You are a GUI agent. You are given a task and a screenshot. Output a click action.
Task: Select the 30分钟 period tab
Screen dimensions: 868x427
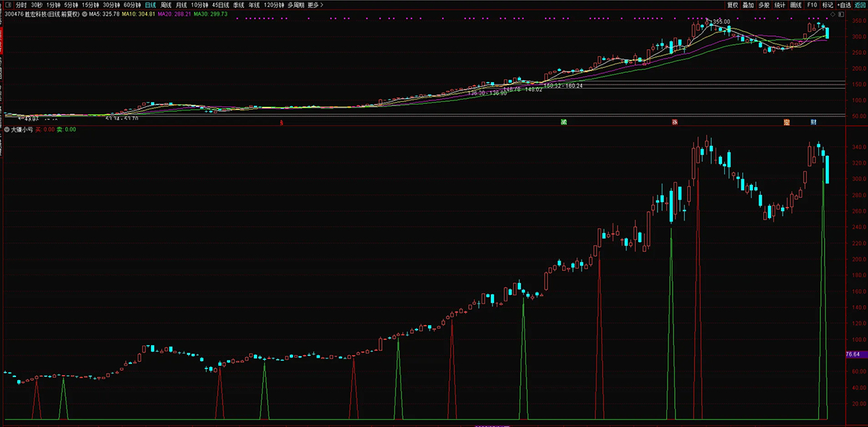(111, 4)
